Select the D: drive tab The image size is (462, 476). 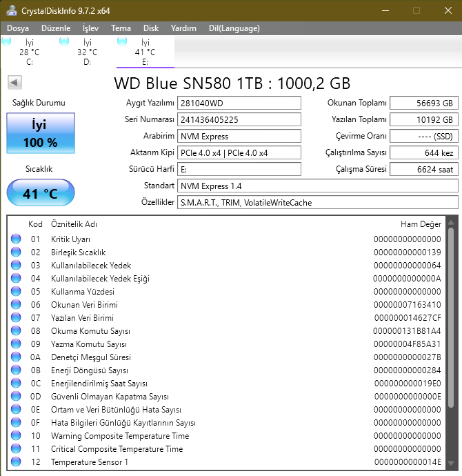coord(87,52)
